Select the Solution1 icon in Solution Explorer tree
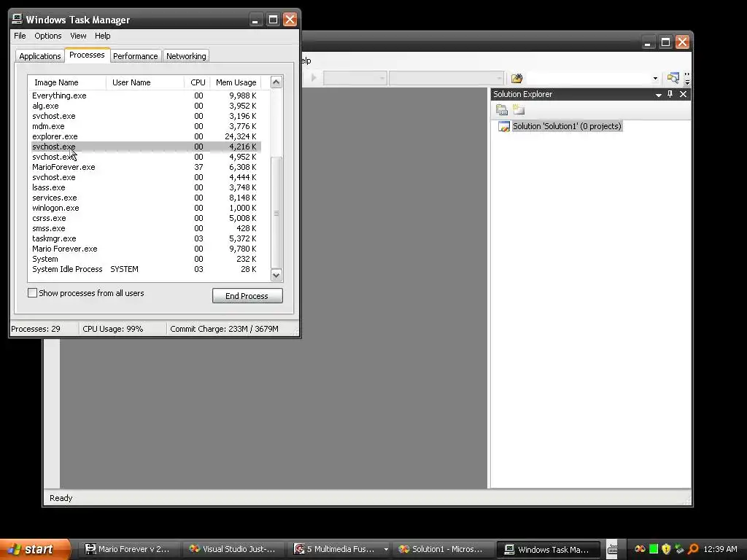Screen dimensions: 747x560 coord(503,126)
